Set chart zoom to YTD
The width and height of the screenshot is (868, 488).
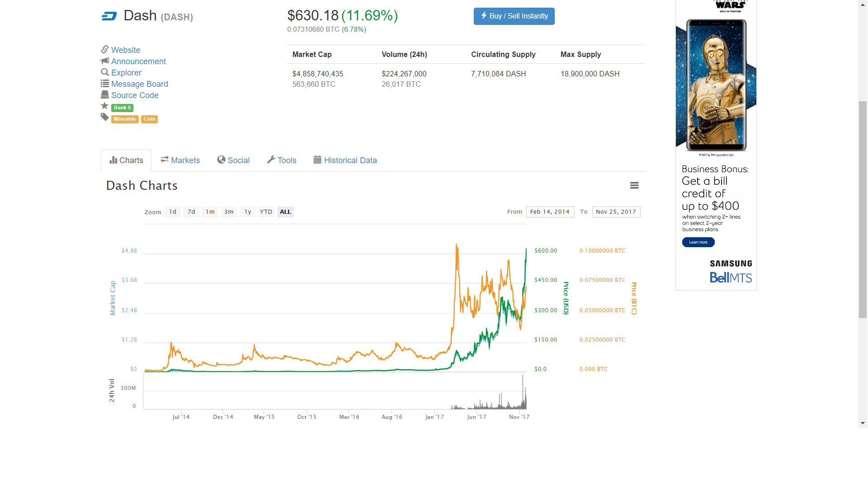click(266, 212)
